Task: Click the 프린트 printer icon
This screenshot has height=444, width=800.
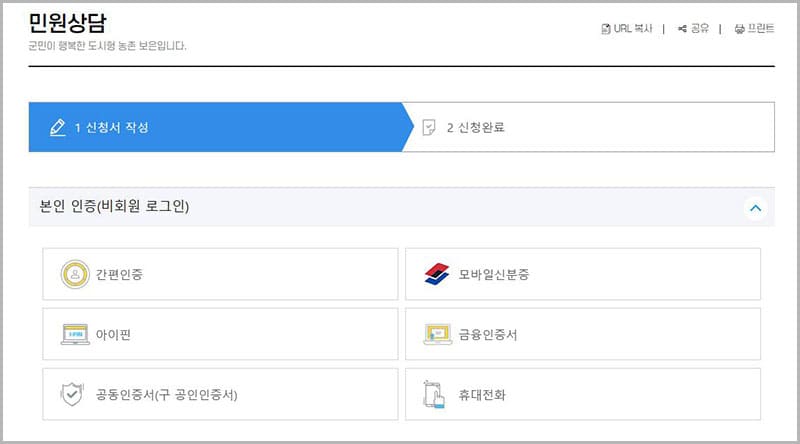Action: pos(740,29)
